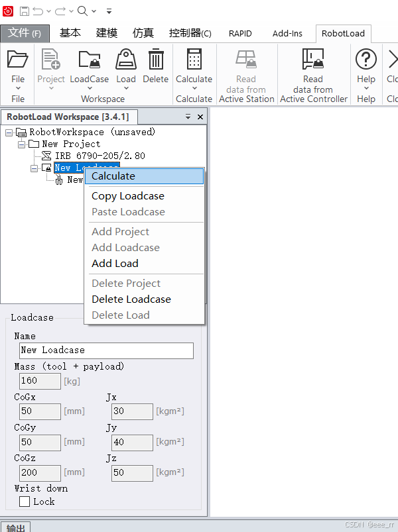Image resolution: width=398 pixels, height=532 pixels.
Task: Click the magnifier search icon
Action: pos(82,11)
